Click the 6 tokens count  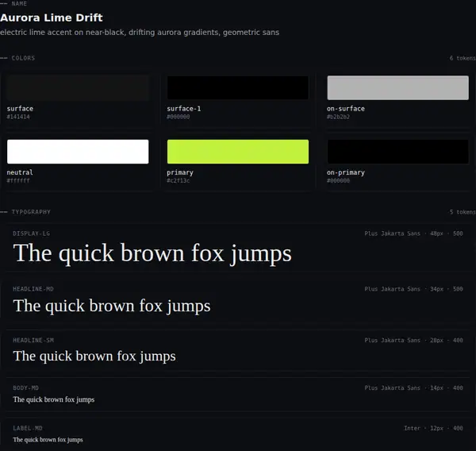coord(463,58)
